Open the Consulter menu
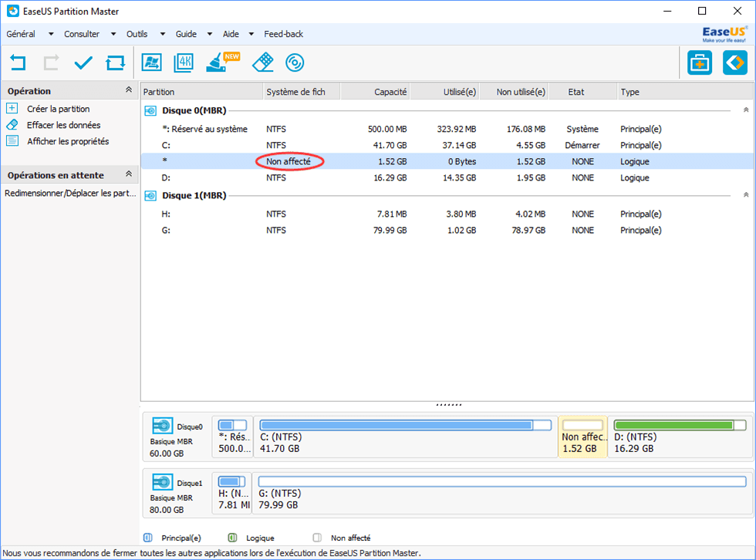The image size is (756, 560). tap(82, 34)
